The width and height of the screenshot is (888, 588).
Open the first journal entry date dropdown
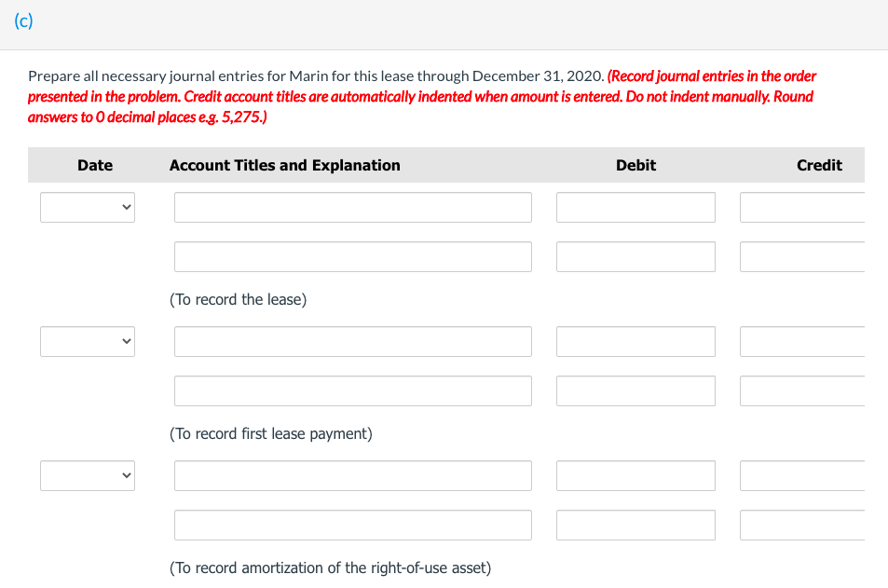87,207
